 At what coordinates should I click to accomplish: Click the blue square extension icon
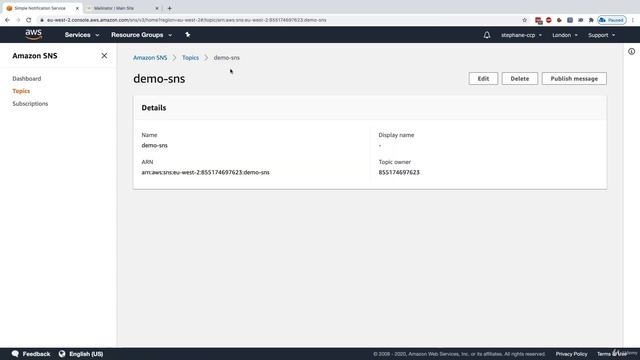pyautogui.click(x=570, y=20)
